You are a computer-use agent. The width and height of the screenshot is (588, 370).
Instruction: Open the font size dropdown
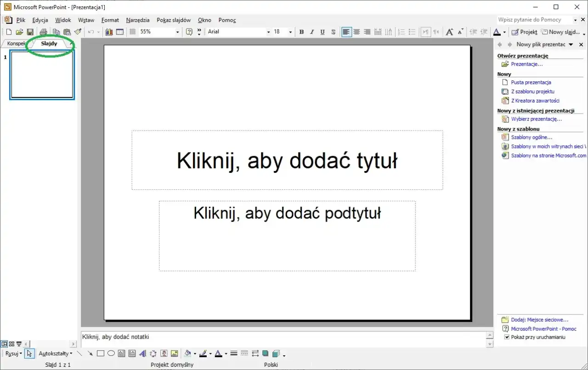pyautogui.click(x=290, y=32)
